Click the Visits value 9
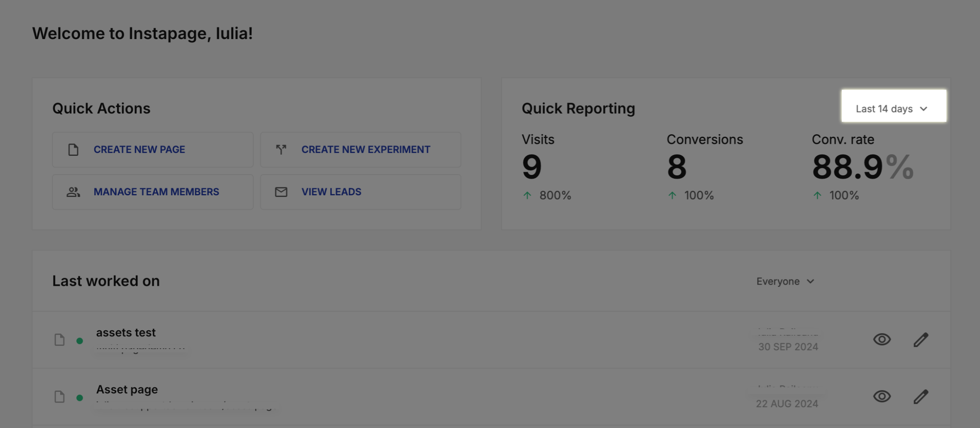The width and height of the screenshot is (980, 428). [532, 167]
